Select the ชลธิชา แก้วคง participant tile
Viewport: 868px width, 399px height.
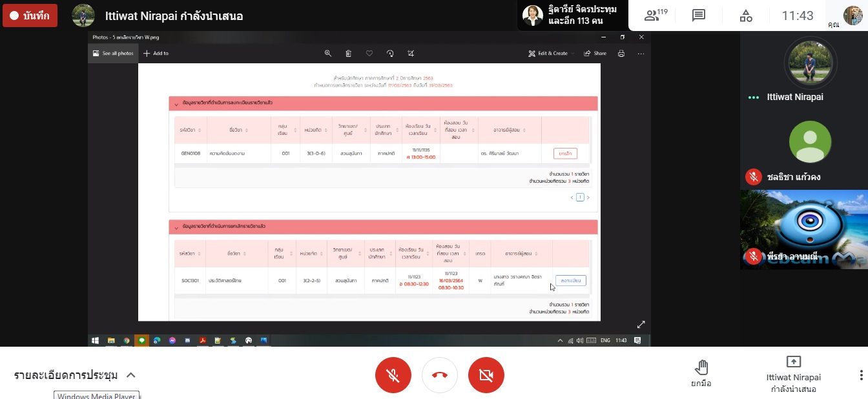(803, 150)
